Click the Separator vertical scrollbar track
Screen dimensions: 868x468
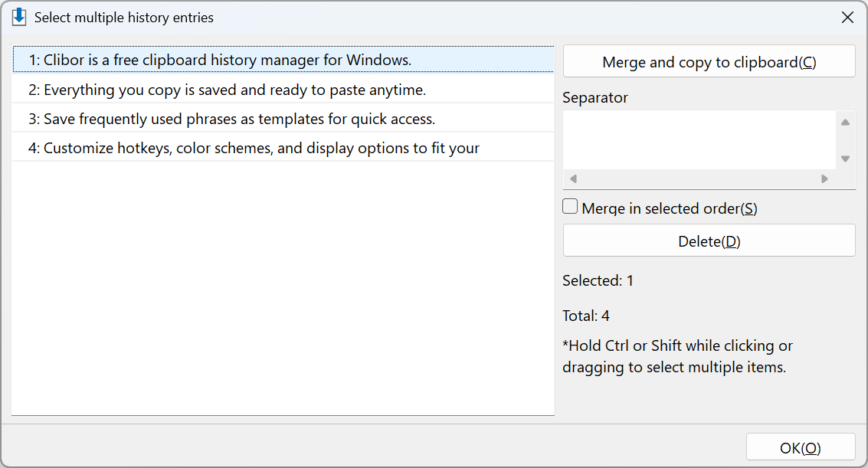pyautogui.click(x=845, y=140)
